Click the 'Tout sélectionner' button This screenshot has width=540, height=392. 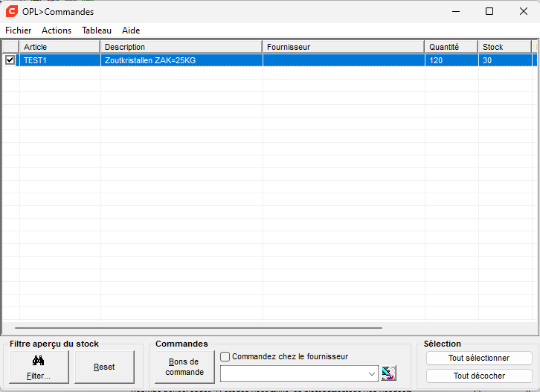479,358
